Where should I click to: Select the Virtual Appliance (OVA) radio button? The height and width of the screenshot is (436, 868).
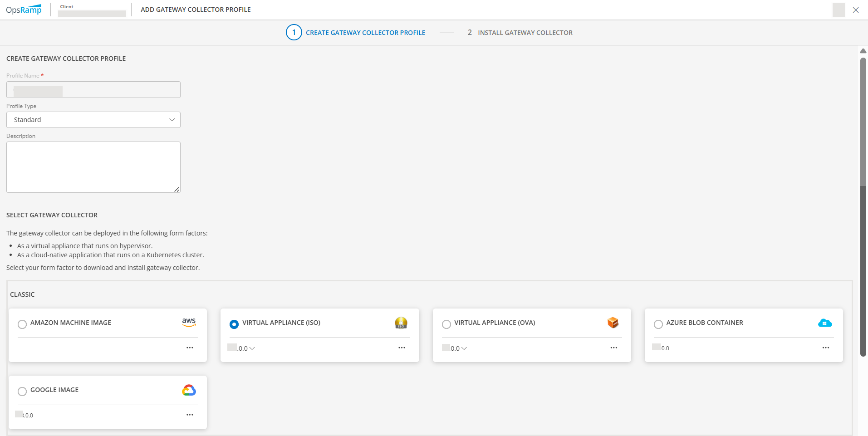coord(446,324)
